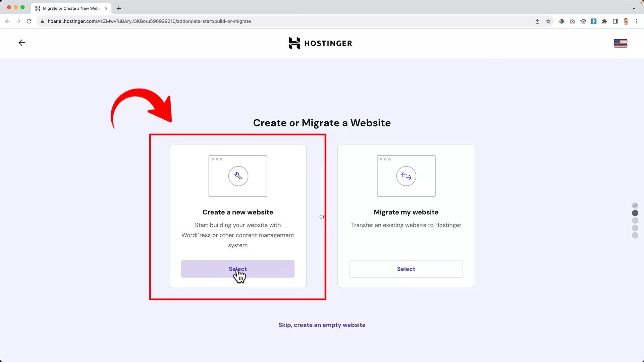Click the color wheel extension icon
The height and width of the screenshot is (362, 644).
click(x=561, y=21)
